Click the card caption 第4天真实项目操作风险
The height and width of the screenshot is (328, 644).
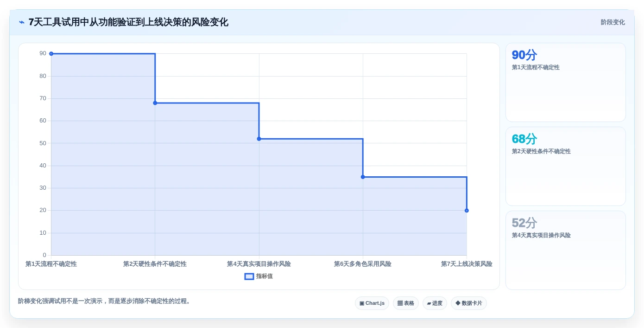pyautogui.click(x=541, y=236)
